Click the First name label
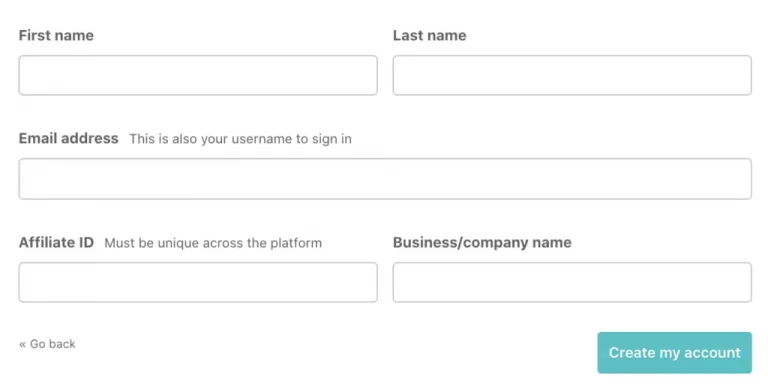This screenshot has height=392, width=768. 56,35
